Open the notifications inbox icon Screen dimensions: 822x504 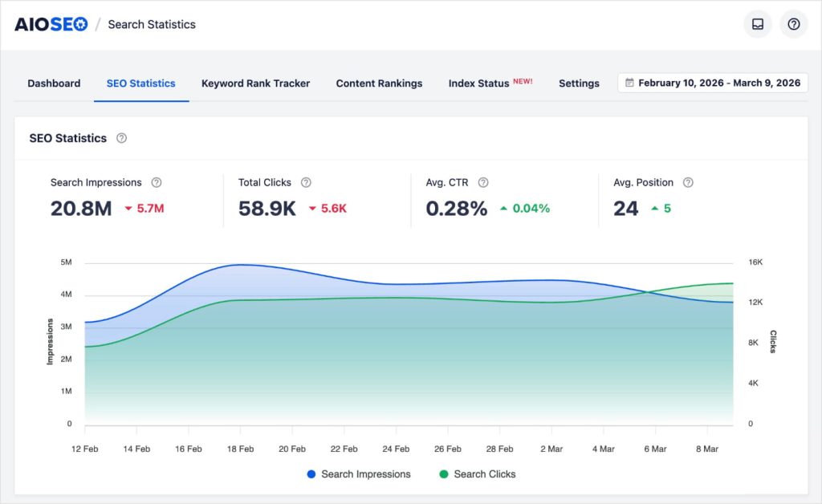758,24
